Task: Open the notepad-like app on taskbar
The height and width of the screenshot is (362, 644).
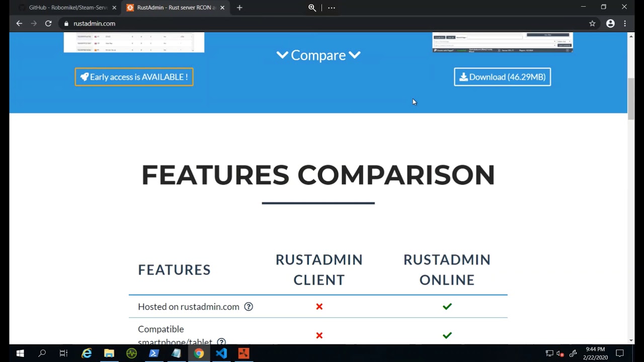Action: [176, 353]
